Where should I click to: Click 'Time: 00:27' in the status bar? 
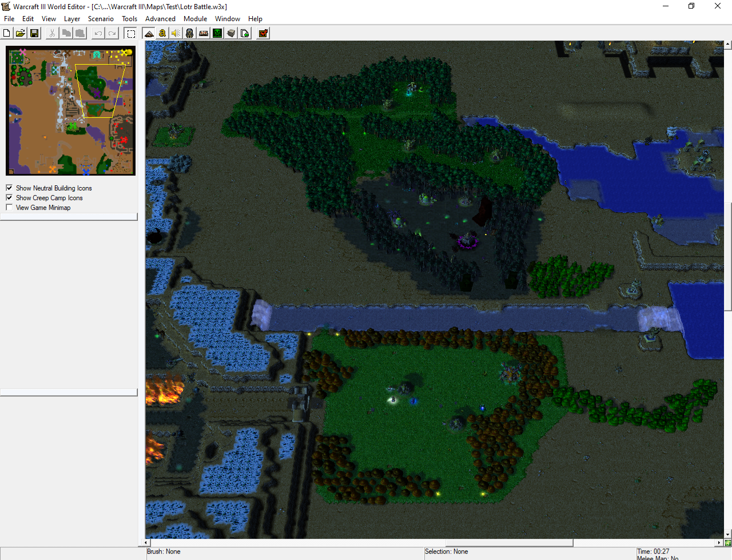pos(653,551)
